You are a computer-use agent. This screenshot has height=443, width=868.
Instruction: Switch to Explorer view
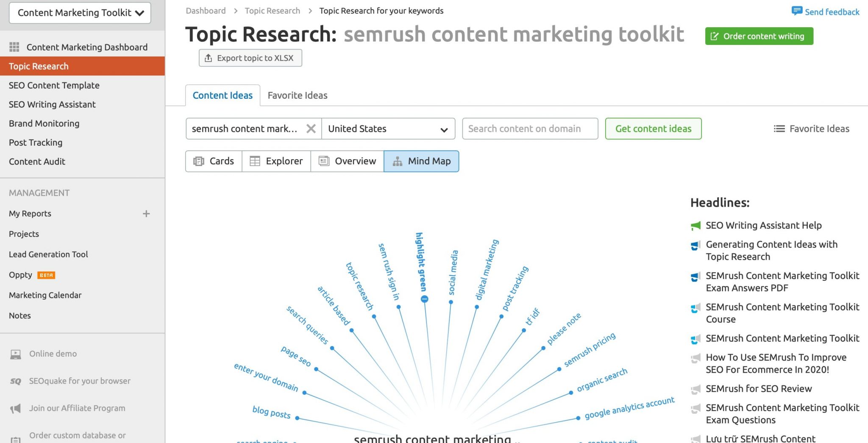click(255, 161)
